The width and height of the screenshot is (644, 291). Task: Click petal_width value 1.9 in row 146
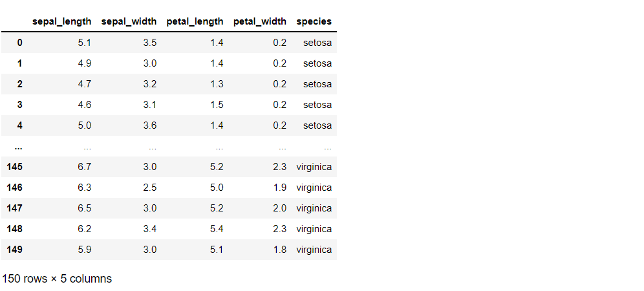pos(279,188)
